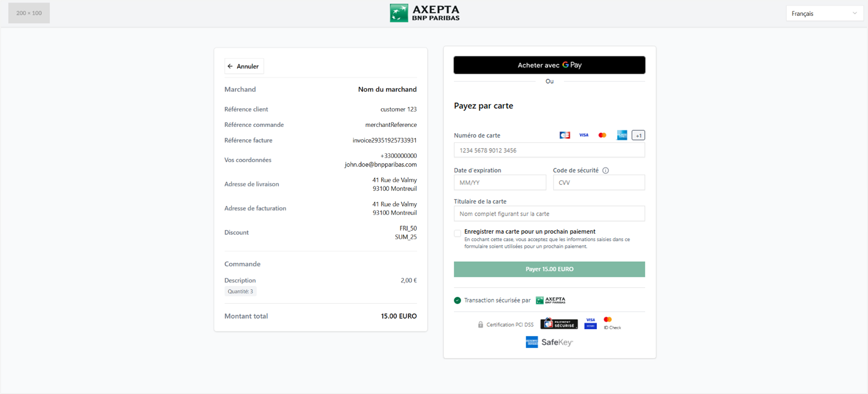Click the green secured-transaction checkmark icon
Screen dimensions: 868x394
coord(457,300)
